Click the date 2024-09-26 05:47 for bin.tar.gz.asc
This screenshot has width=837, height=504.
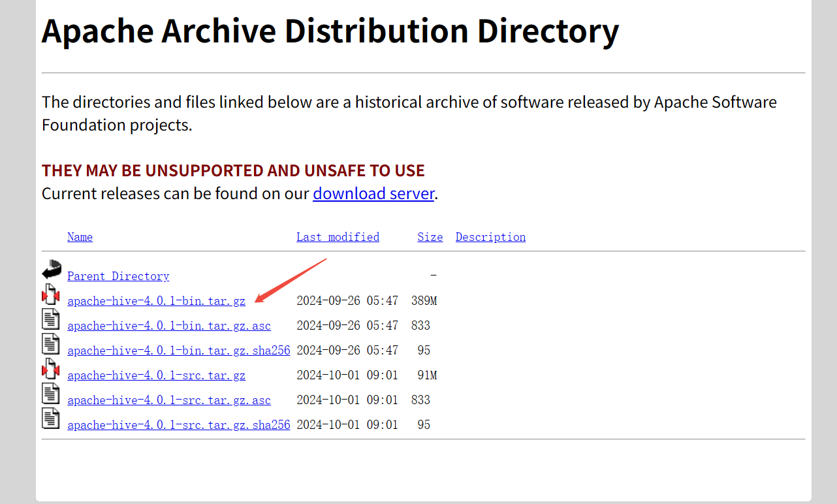pos(347,326)
